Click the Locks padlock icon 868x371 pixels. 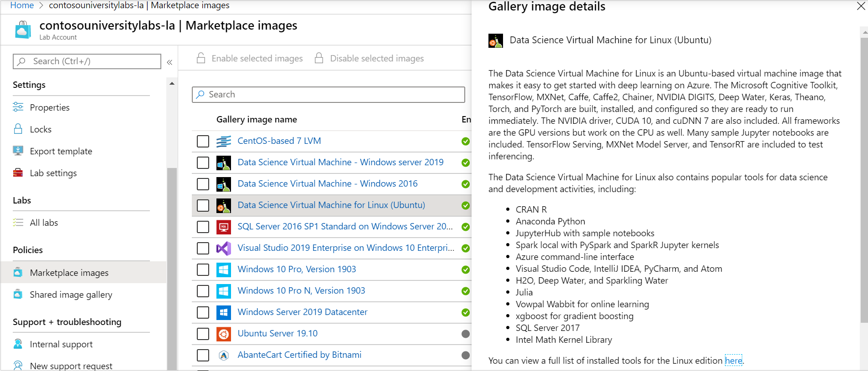[18, 129]
